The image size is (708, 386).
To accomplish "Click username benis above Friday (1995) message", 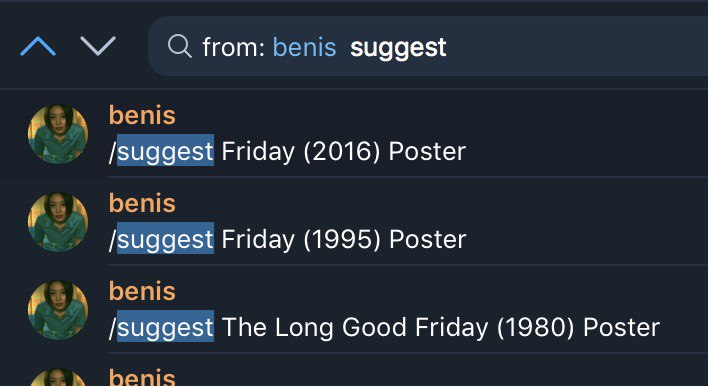I will (142, 203).
